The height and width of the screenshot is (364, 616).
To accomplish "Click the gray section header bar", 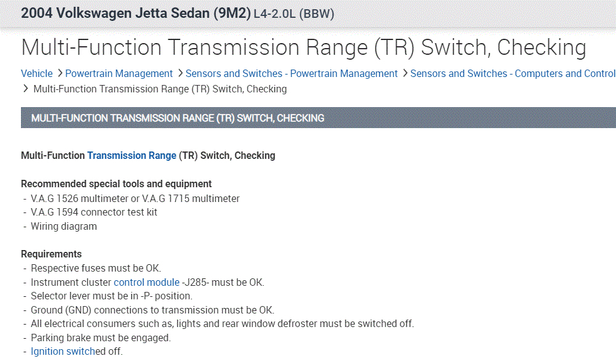I will pos(318,118).
